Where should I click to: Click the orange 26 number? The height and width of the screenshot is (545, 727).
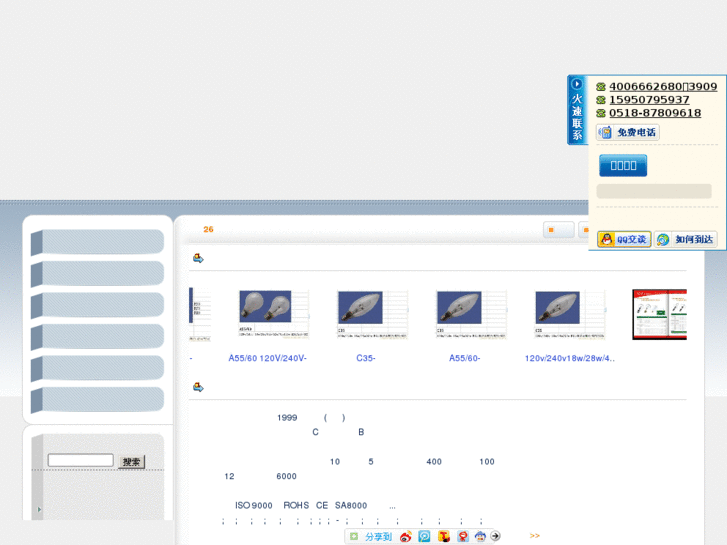(x=208, y=229)
